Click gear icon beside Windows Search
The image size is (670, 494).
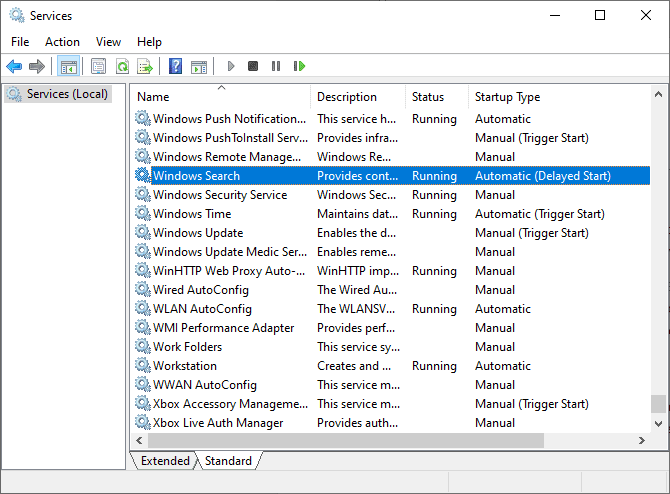tap(143, 175)
